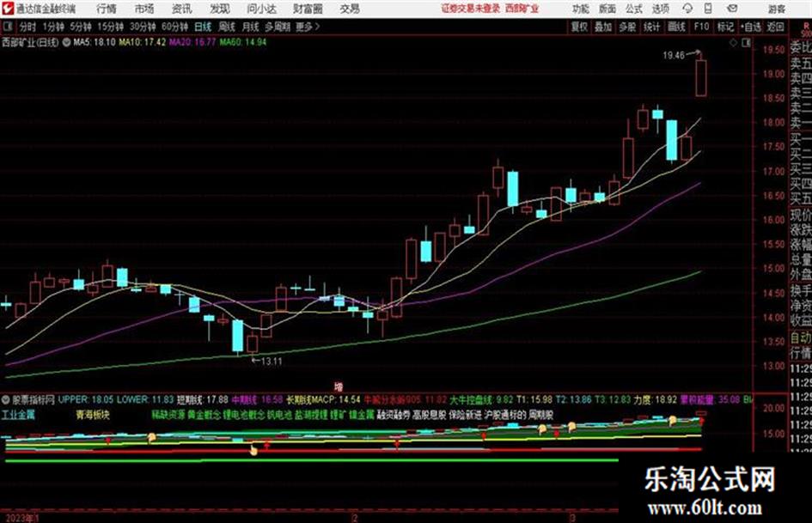Open the 市场 menu

(144, 9)
